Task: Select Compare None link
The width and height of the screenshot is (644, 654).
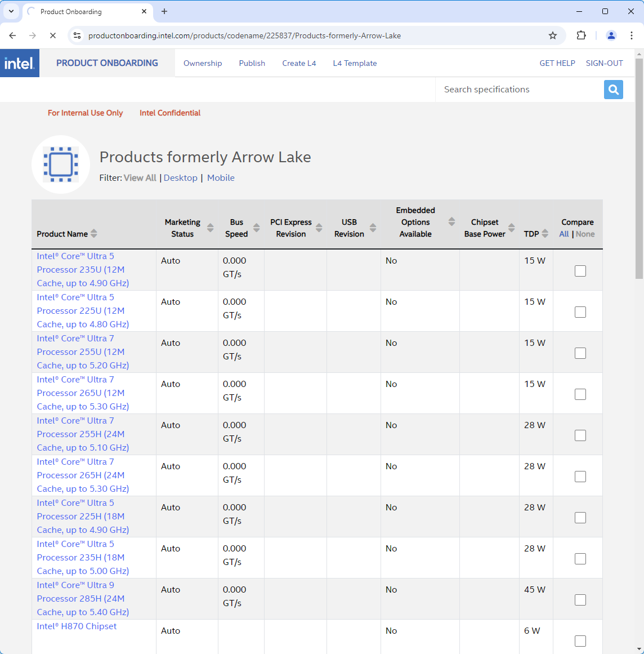Action: click(585, 234)
